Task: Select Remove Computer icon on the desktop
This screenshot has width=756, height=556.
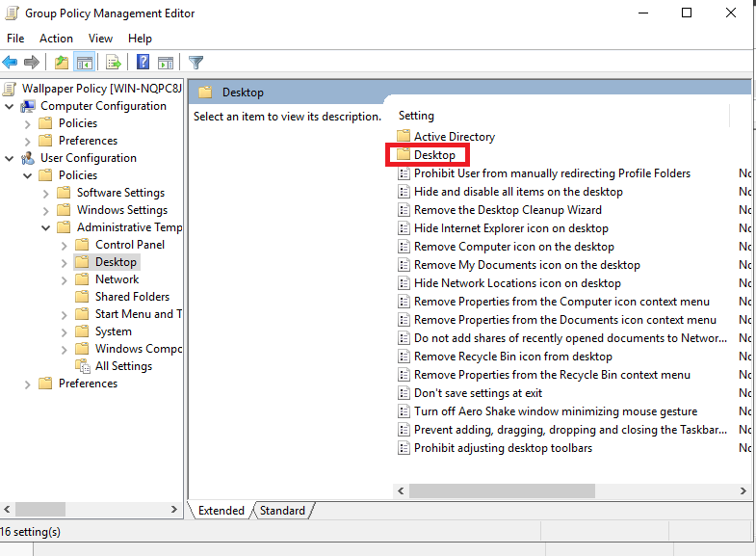Action: [514, 247]
